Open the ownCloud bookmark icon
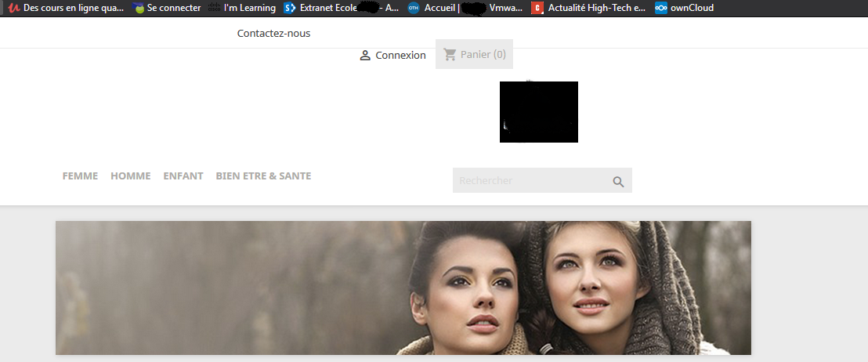This screenshot has width=868, height=362. tap(661, 8)
